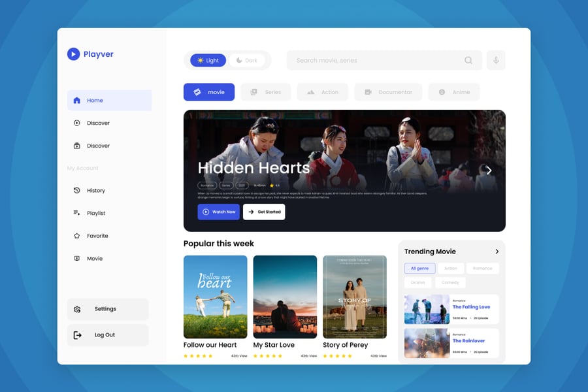This screenshot has width=588, height=392.
Task: Select the All genre filter chip
Action: (x=419, y=269)
